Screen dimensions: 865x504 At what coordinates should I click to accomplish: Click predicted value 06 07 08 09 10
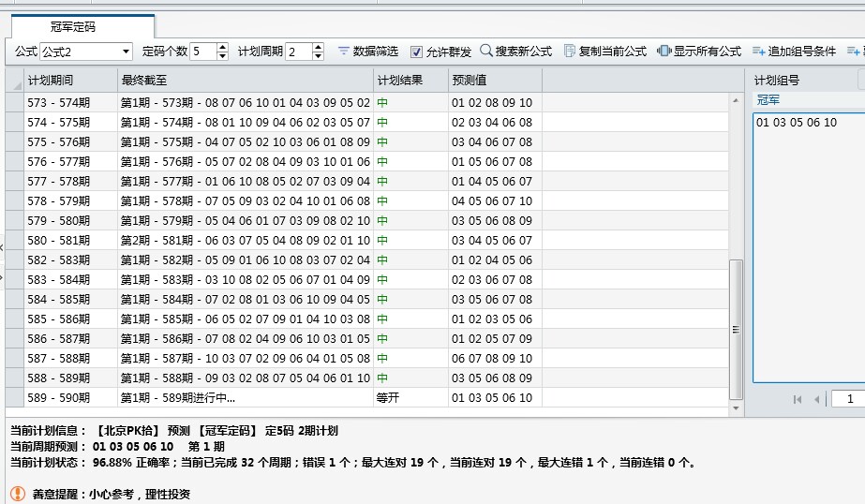[x=496, y=359]
